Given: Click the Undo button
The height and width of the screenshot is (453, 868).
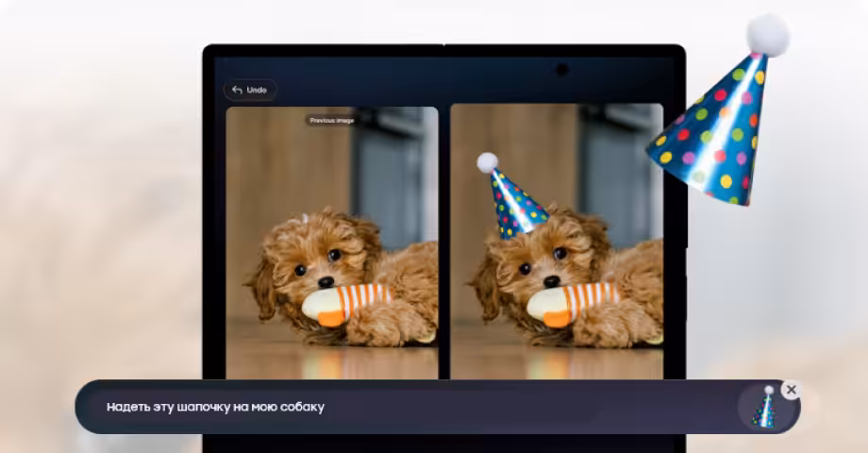Looking at the screenshot, I should coord(250,90).
